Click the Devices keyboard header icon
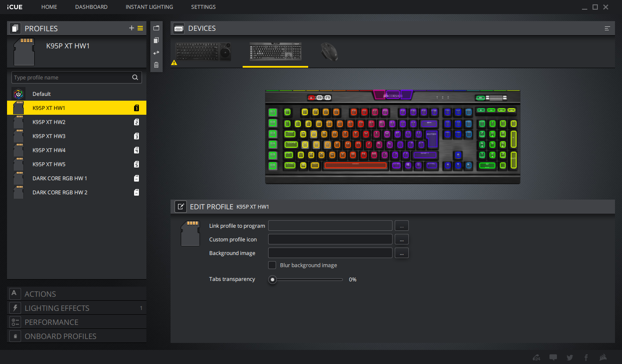Screen dimensions: 622x364 point(179,29)
